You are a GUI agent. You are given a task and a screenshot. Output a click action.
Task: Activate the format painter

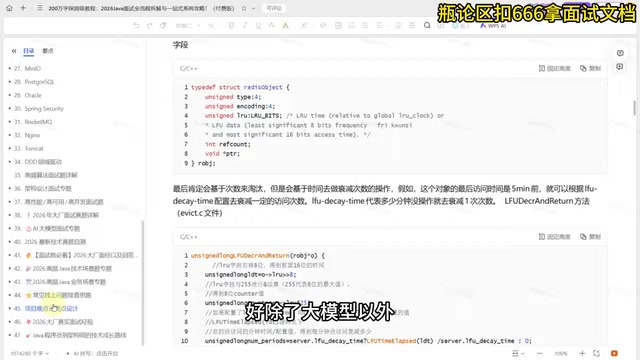click(163, 25)
